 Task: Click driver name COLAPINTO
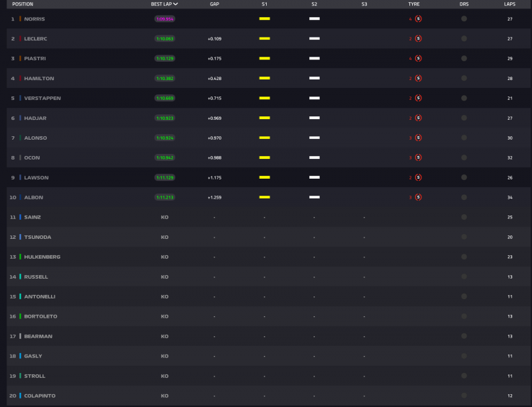tap(40, 396)
